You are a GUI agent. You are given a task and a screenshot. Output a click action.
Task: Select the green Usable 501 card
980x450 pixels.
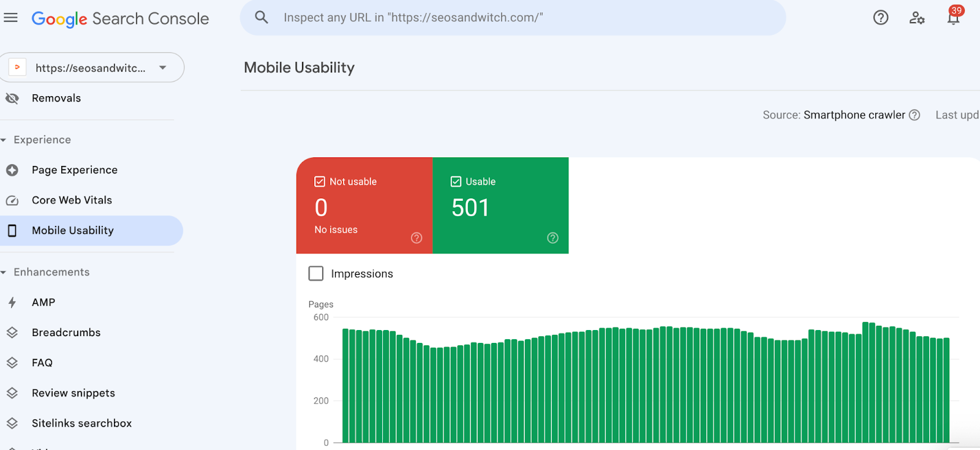(x=500, y=208)
